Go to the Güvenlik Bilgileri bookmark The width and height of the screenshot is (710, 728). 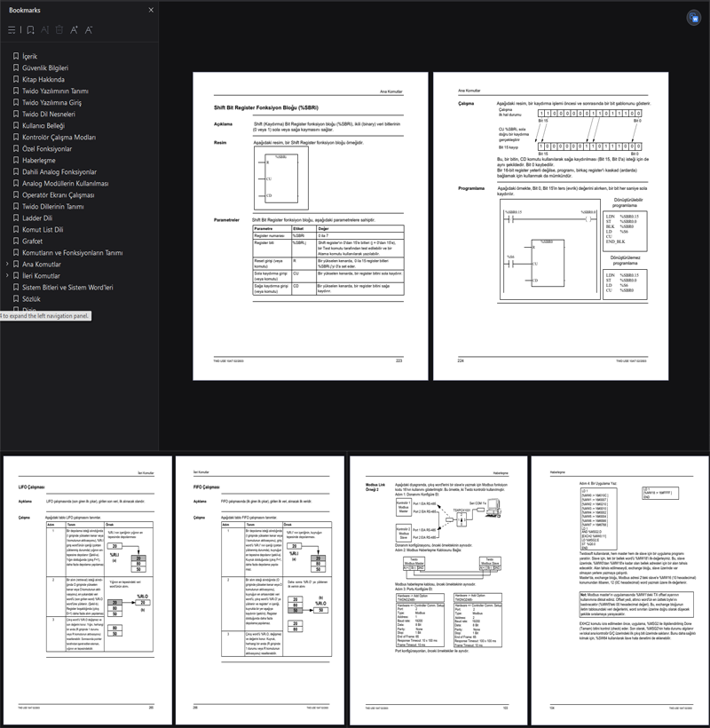click(44, 67)
